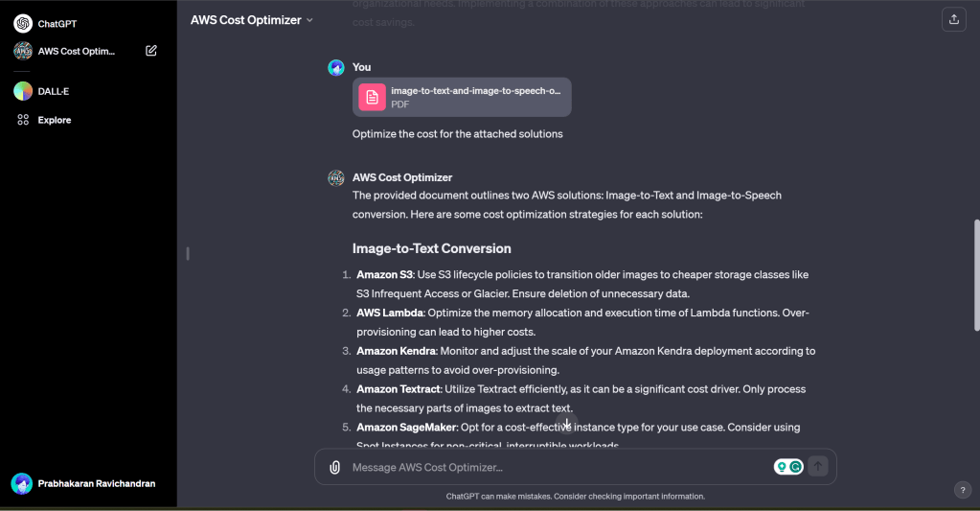
Task: Open the attached PDF file
Action: (x=462, y=97)
